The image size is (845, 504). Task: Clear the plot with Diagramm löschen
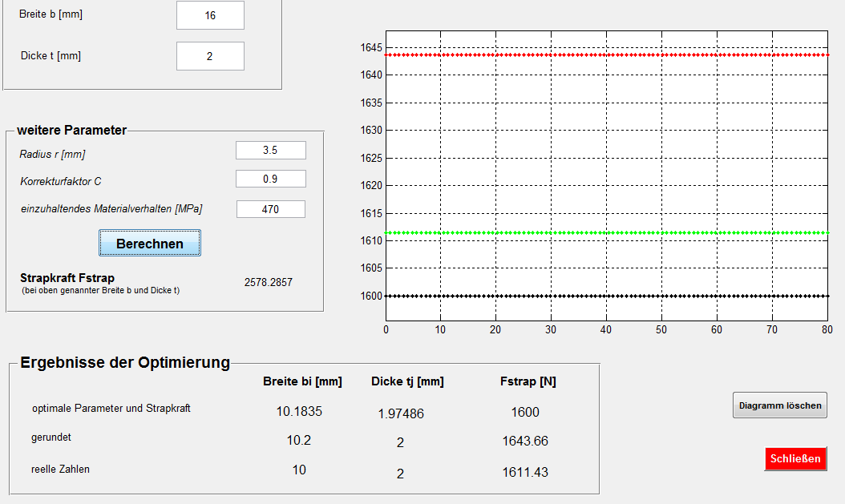pyautogui.click(x=779, y=405)
